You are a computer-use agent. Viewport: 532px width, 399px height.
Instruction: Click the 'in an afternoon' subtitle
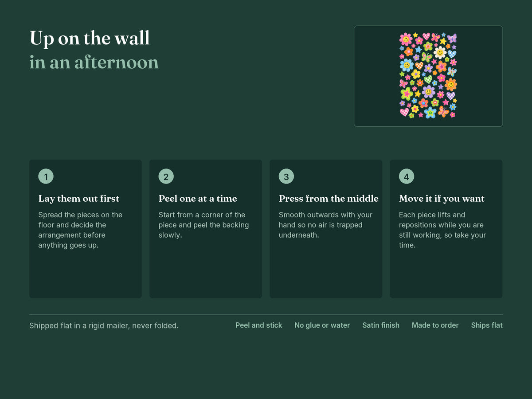(x=94, y=63)
